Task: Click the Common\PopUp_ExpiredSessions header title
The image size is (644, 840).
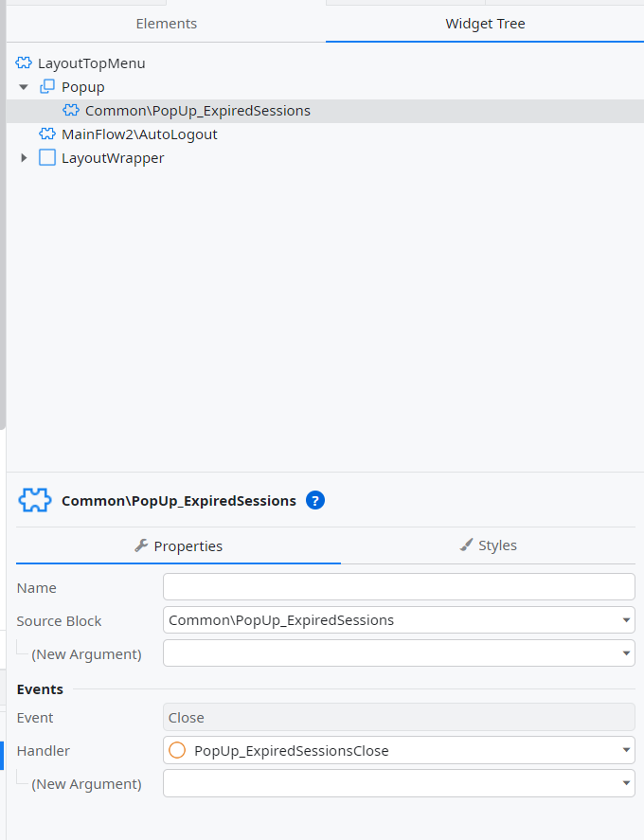Action: 178,501
